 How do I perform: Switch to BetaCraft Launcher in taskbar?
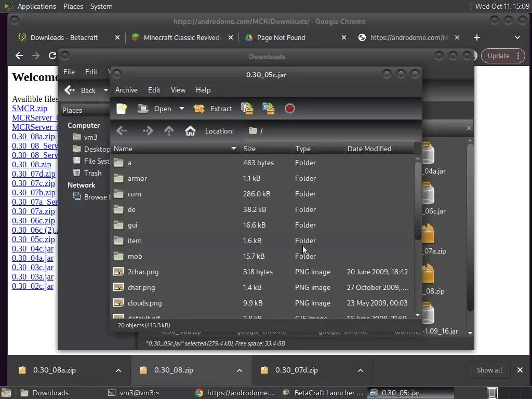point(323,393)
